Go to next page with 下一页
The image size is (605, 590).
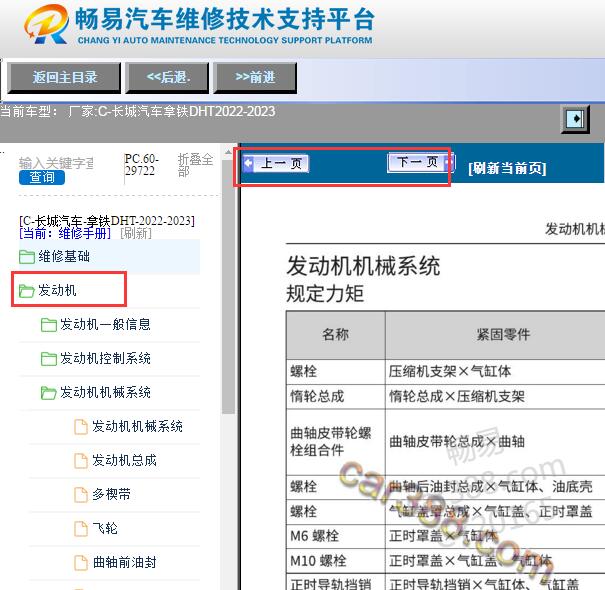421,162
